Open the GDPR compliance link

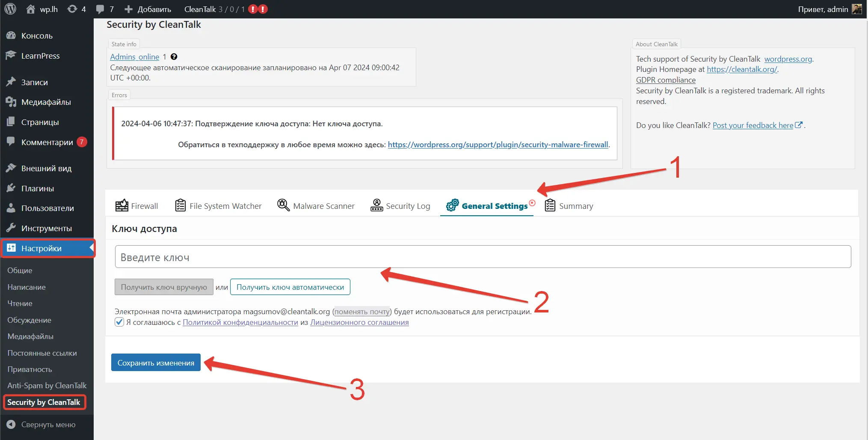point(666,80)
